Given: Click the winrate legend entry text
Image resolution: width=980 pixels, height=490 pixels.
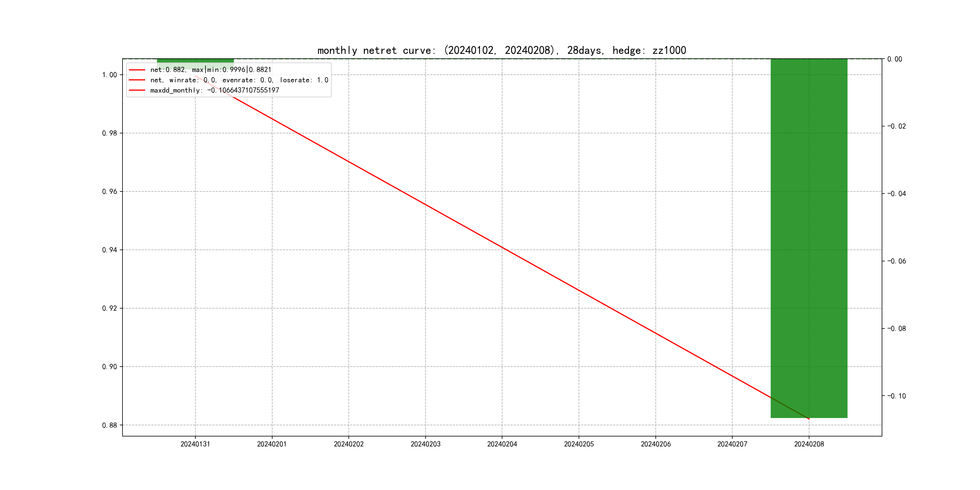Looking at the screenshot, I should [239, 80].
